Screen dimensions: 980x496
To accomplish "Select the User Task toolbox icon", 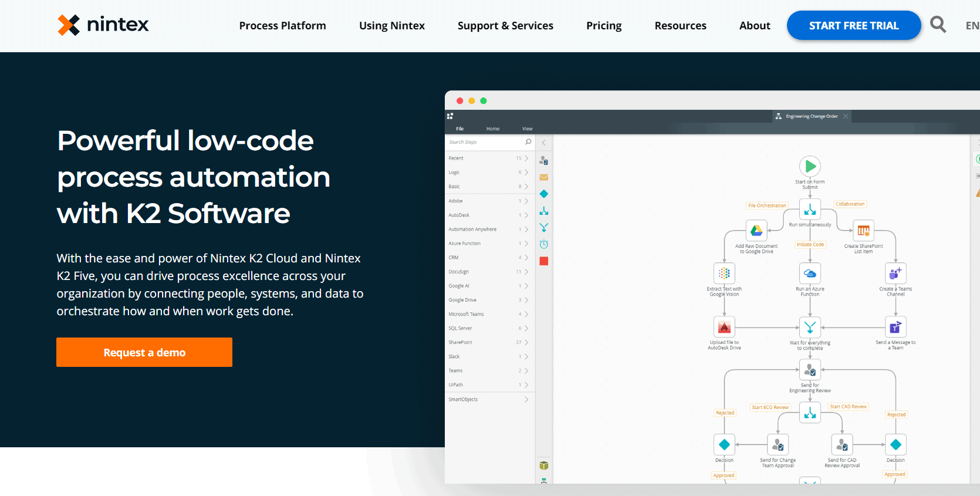I will point(544,160).
